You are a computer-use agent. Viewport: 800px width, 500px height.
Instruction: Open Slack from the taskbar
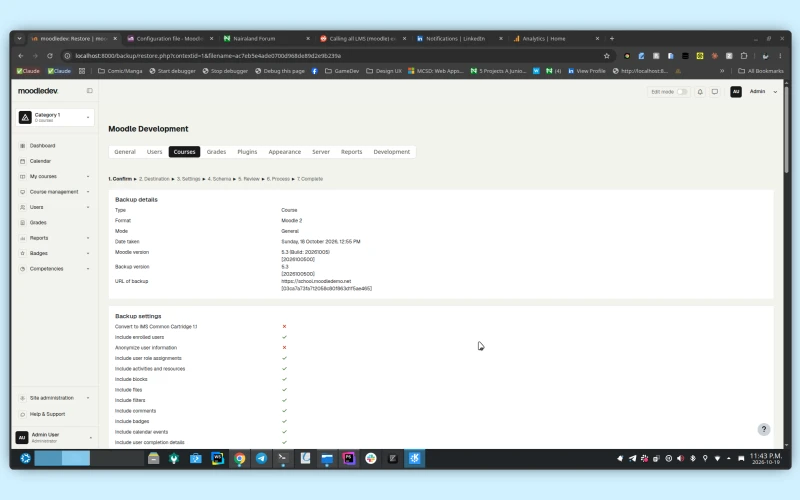(x=371, y=458)
